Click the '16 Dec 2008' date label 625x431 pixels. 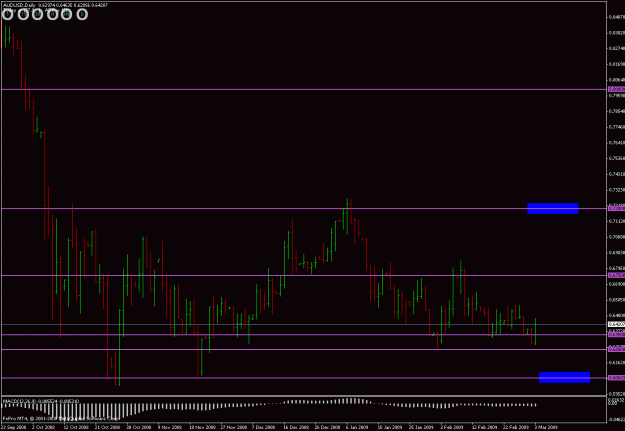(296, 427)
